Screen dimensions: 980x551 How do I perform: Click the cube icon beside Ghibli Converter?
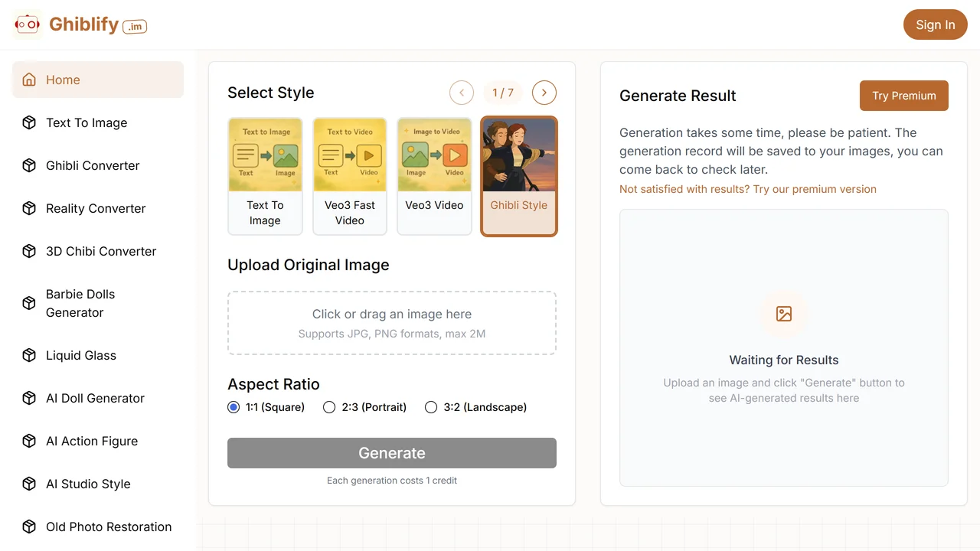pyautogui.click(x=29, y=165)
